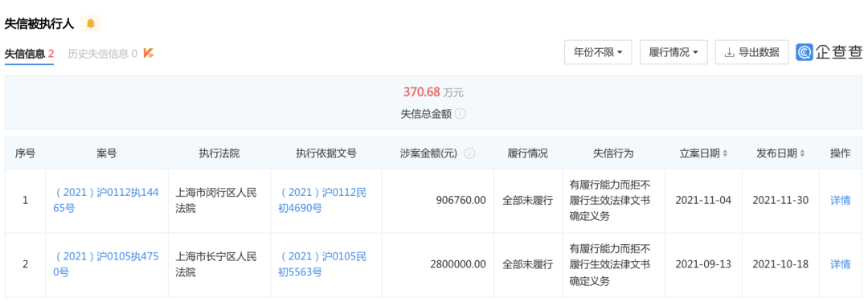Sort by 立案日期 column arrows
Image resolution: width=868 pixels, height=302 pixels.
pos(725,153)
